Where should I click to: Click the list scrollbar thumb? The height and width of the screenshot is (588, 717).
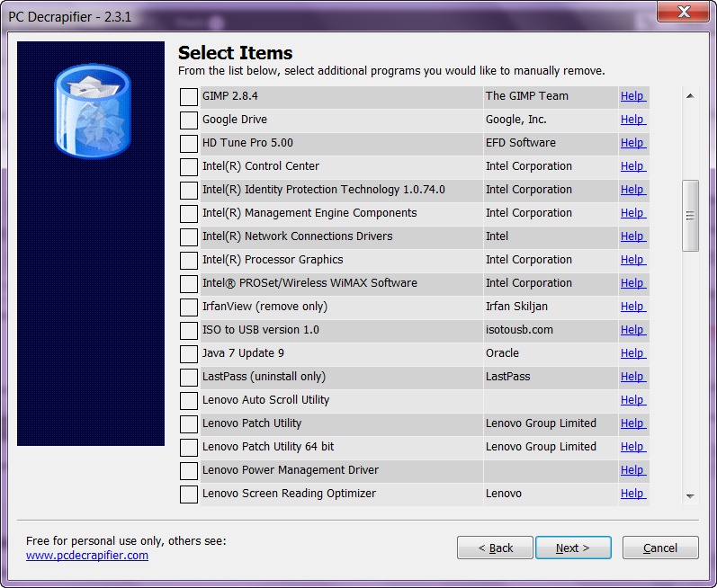point(691,216)
